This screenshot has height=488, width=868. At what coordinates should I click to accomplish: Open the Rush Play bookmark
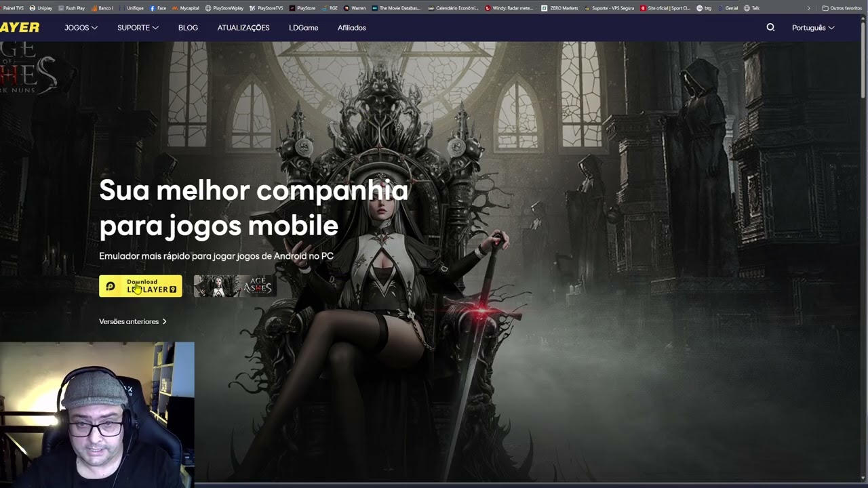(72, 8)
